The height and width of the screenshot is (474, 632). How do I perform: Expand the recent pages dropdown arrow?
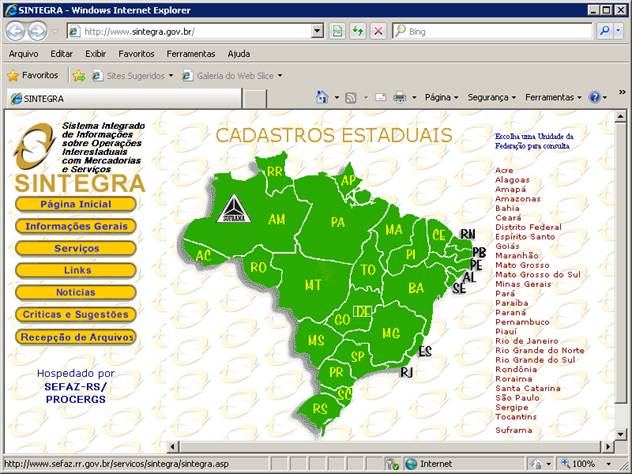[55, 31]
